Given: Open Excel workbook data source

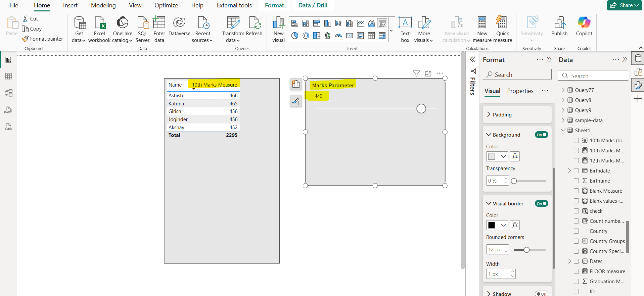Looking at the screenshot, I should [100, 23].
